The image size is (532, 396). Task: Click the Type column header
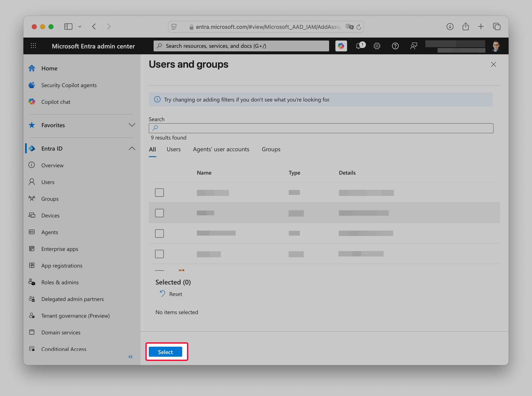pos(294,173)
